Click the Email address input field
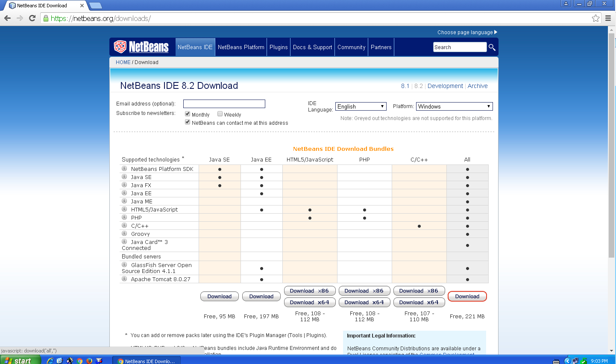The width and height of the screenshot is (616, 364). click(x=224, y=104)
